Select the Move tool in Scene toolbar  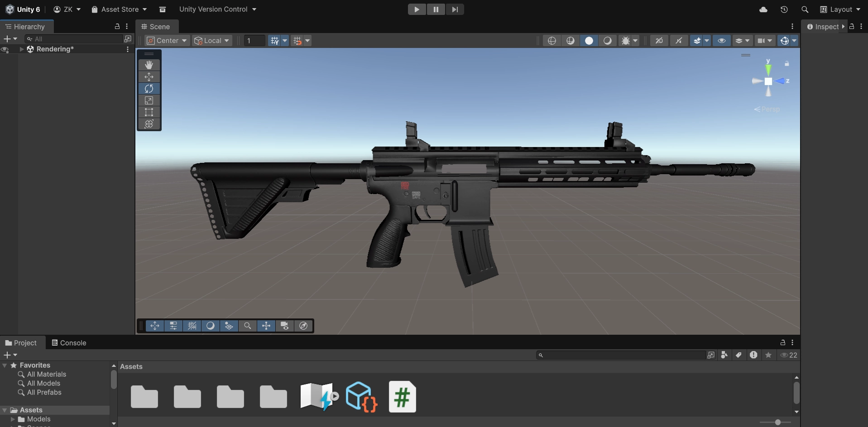coord(149,77)
